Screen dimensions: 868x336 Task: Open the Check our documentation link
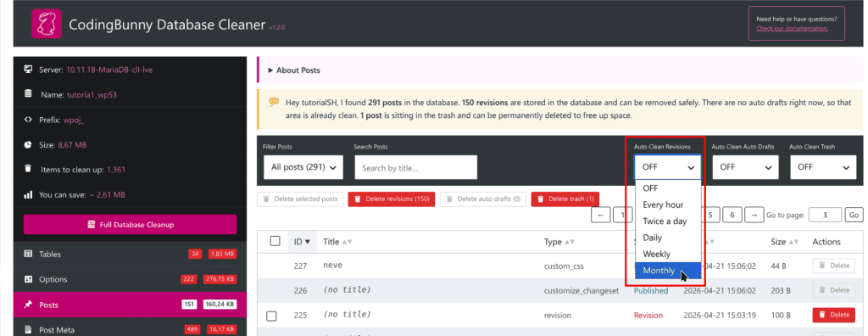793,28
